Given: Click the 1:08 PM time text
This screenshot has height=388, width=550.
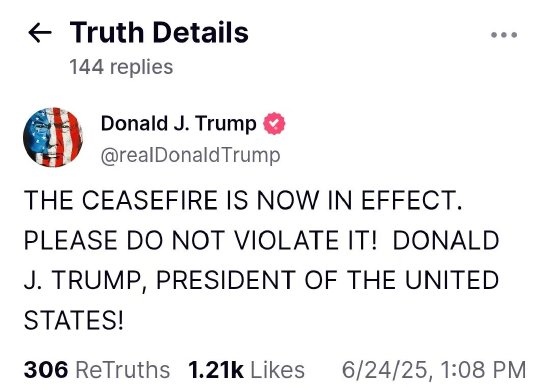Looking at the screenshot, I should point(483,370).
